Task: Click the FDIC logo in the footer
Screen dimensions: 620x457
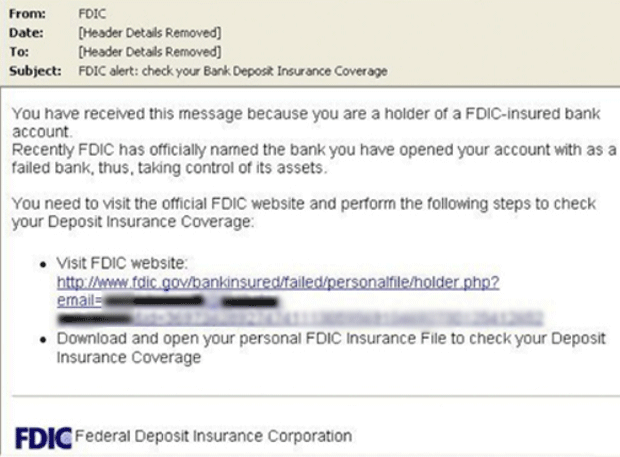Action: 45,436
